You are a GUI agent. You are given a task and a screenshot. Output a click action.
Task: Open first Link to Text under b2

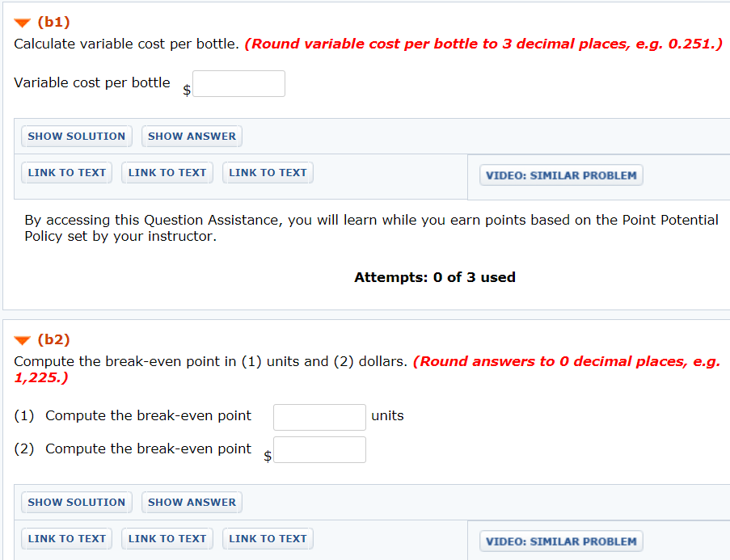tap(67, 539)
